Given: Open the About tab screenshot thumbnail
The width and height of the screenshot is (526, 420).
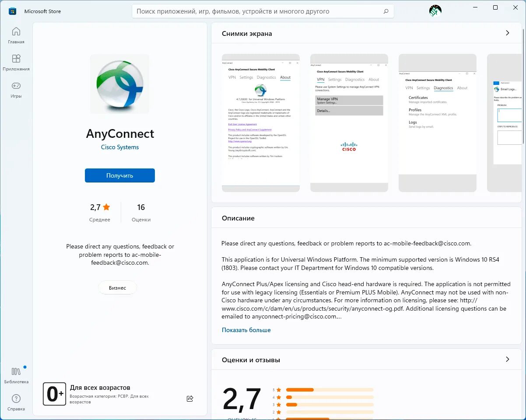Looking at the screenshot, I should 261,123.
